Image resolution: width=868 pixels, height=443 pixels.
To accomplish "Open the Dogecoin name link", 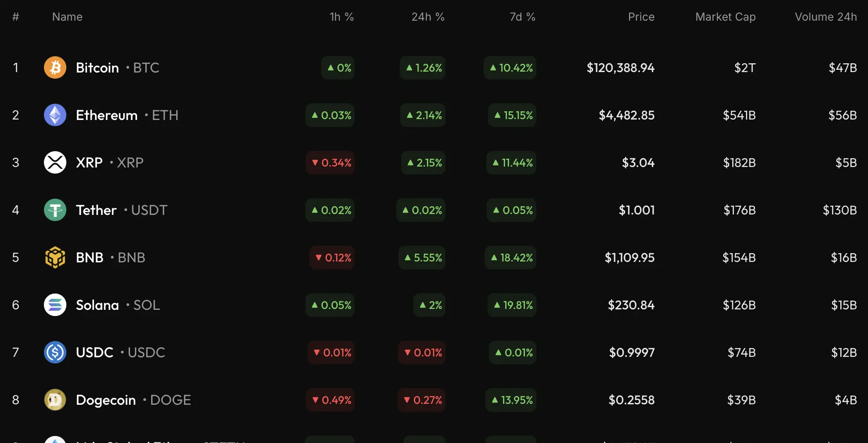I will coord(106,400).
